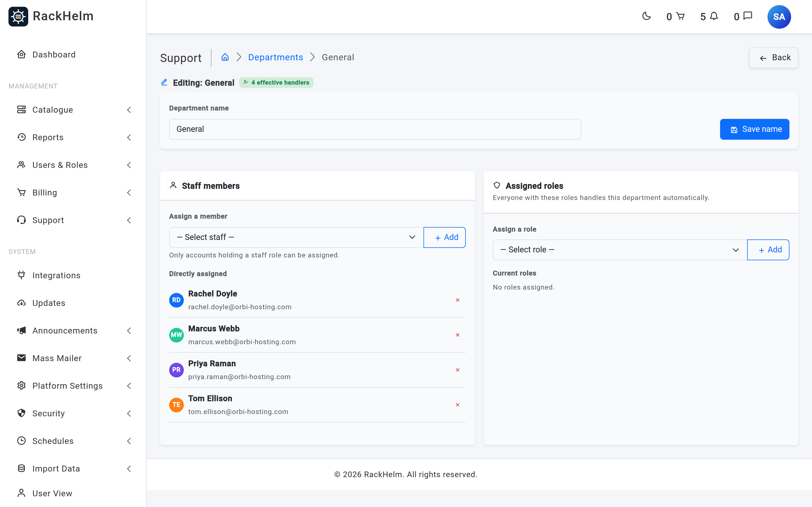The image size is (812, 507).
Task: Open messages chat bubble icon
Action: 748,16
